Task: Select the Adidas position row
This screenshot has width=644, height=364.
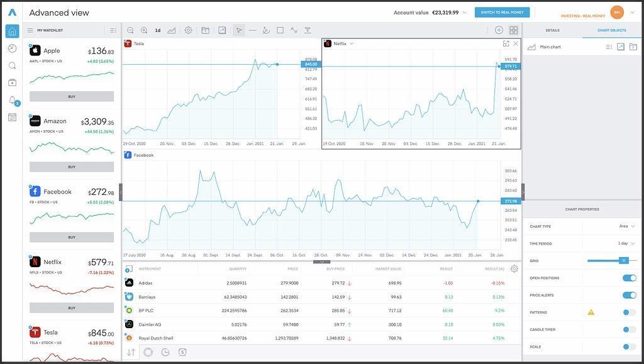Action: [x=322, y=283]
